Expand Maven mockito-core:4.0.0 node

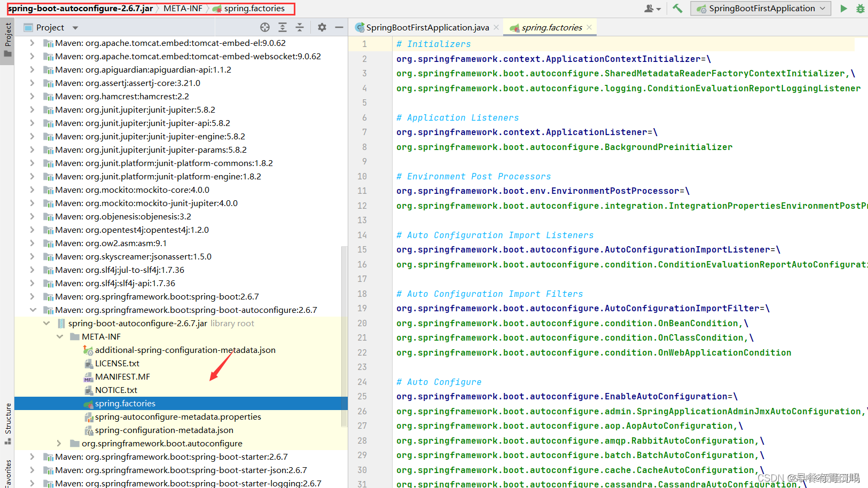tap(32, 190)
